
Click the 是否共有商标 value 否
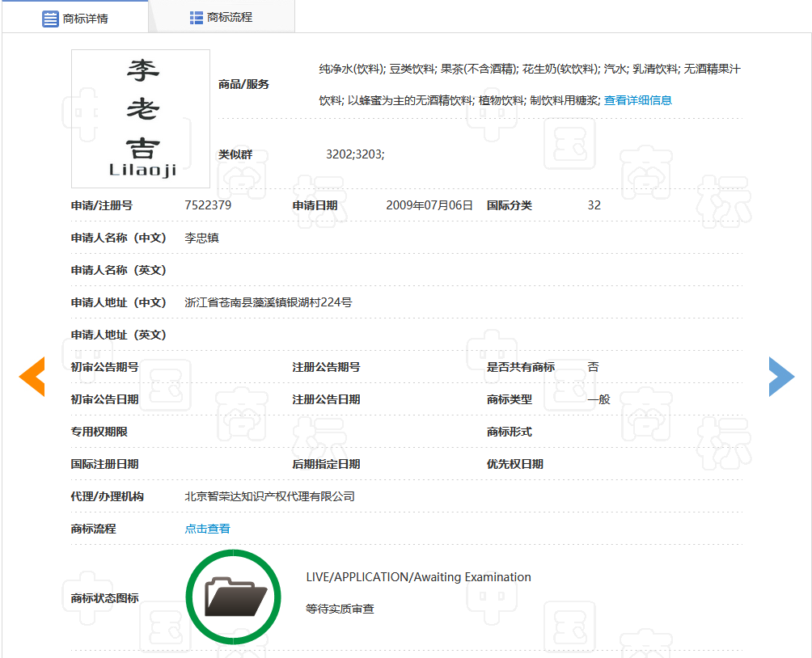point(593,366)
